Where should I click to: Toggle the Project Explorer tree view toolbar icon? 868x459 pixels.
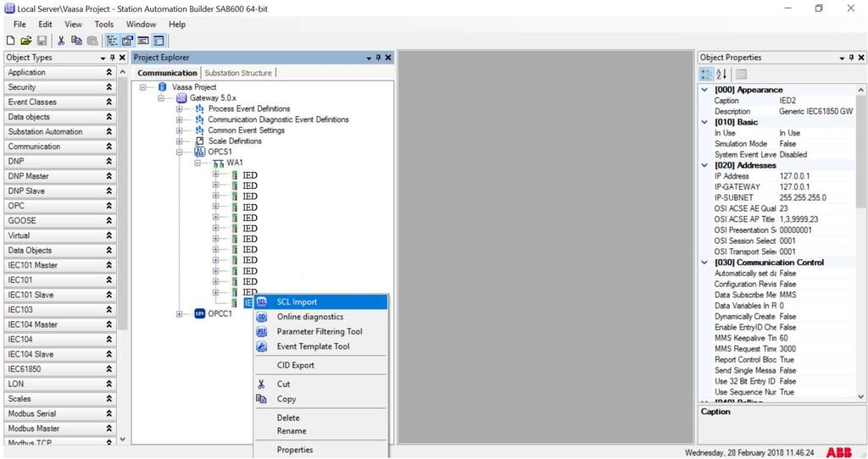point(112,41)
